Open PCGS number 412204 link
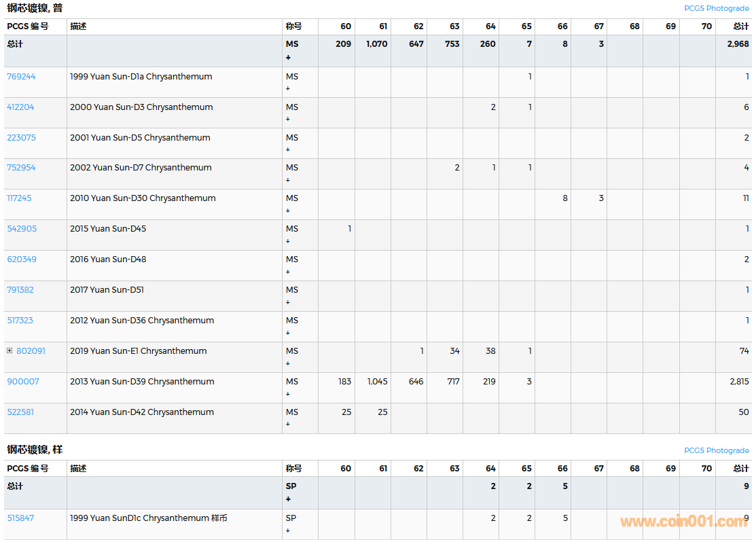756x540 pixels. tap(20, 107)
